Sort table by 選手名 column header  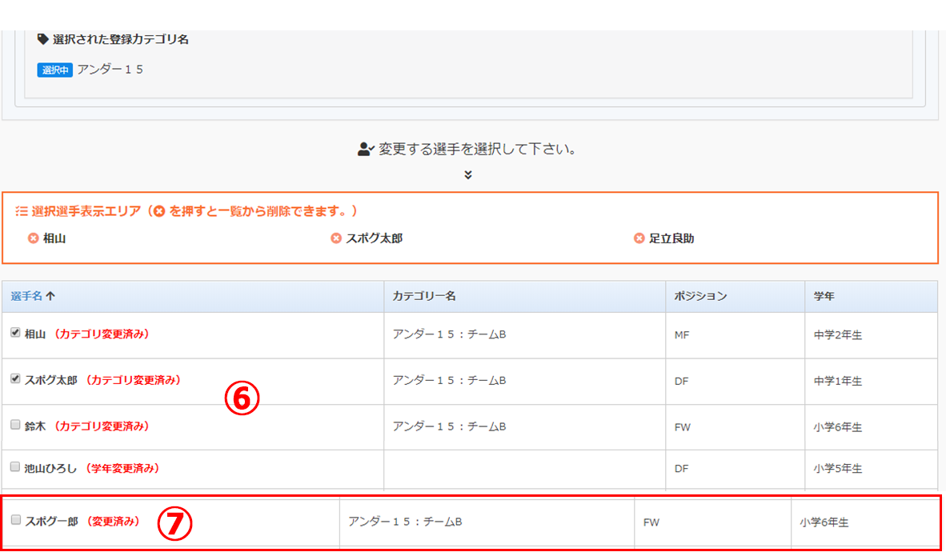[x=26, y=296]
